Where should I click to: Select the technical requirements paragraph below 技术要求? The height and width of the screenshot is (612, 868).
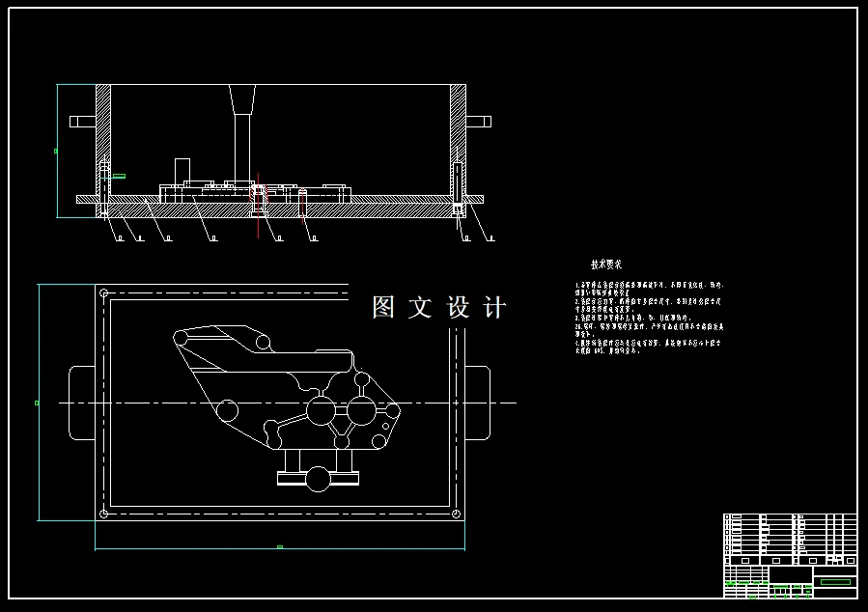click(649, 318)
